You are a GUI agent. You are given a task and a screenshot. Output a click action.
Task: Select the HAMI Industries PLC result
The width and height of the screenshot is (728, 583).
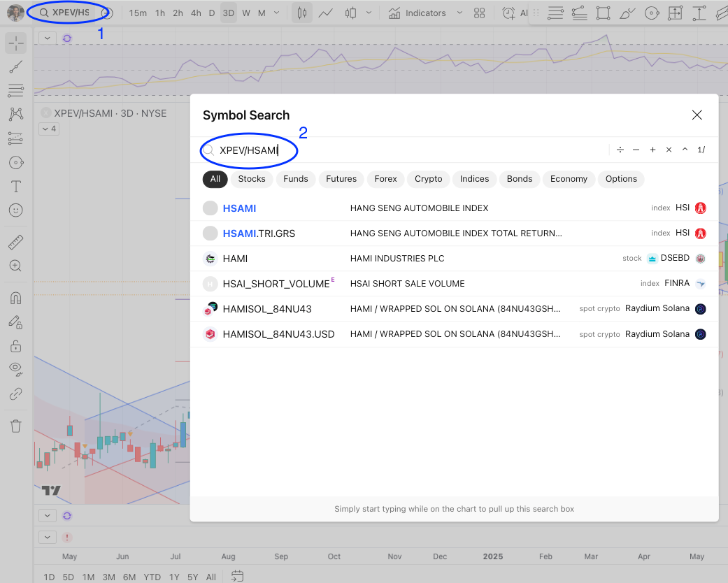tap(455, 258)
